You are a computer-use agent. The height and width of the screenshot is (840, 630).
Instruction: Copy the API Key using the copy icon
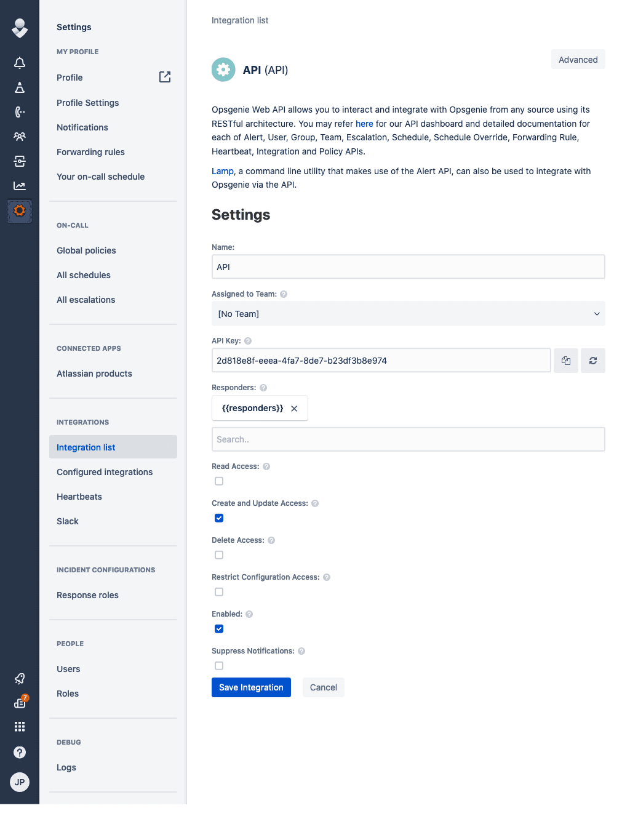coord(565,361)
